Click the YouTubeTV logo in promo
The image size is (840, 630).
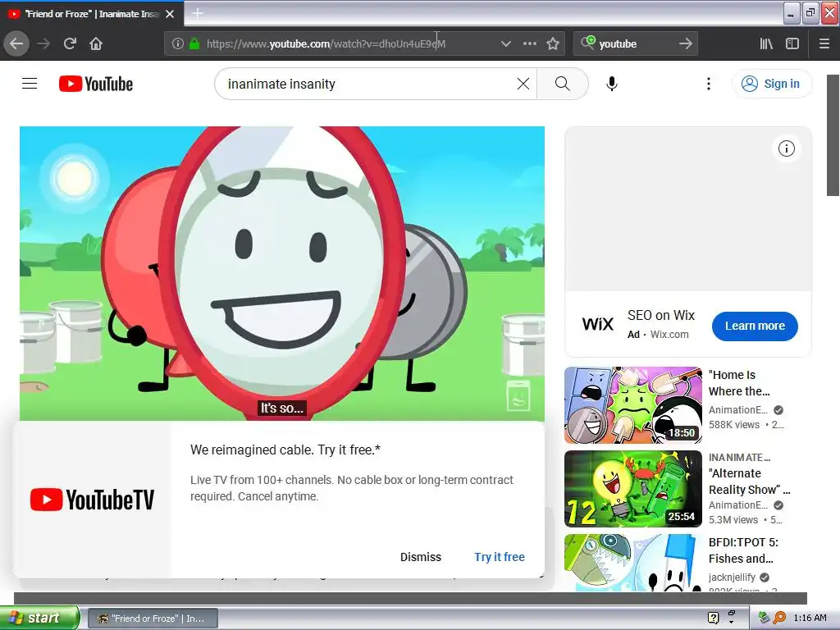[92, 500]
